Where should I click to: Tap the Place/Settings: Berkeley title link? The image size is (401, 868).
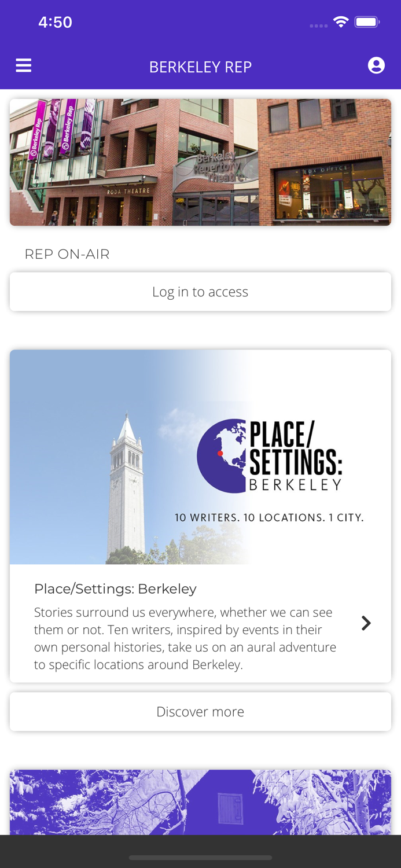115,589
